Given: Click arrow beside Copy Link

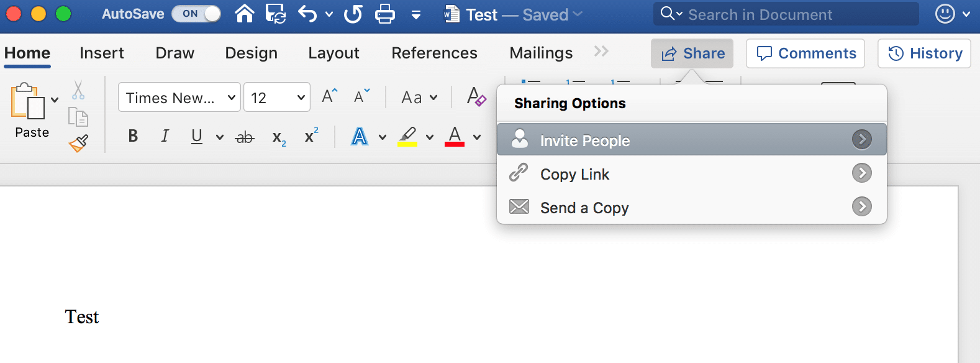Looking at the screenshot, I should point(861,173).
